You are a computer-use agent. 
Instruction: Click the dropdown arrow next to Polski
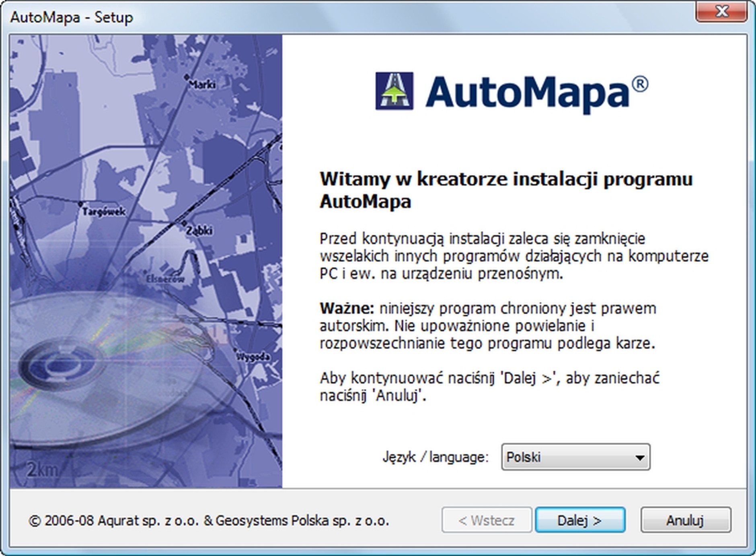click(639, 458)
